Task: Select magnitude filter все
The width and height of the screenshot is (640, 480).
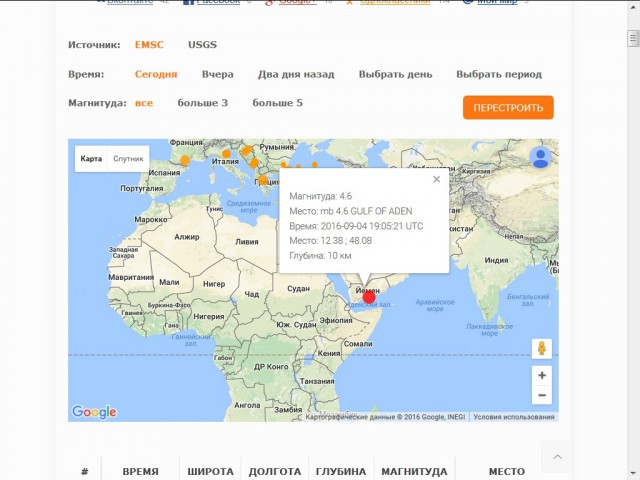Action: (x=144, y=103)
